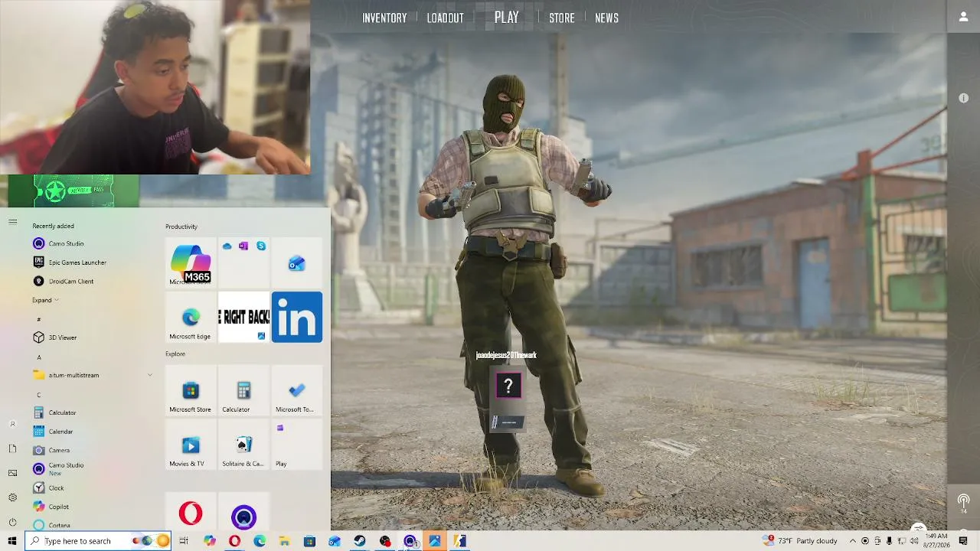980x551 pixels.
Task: Open the Microsoft To Do tile
Action: (x=297, y=390)
